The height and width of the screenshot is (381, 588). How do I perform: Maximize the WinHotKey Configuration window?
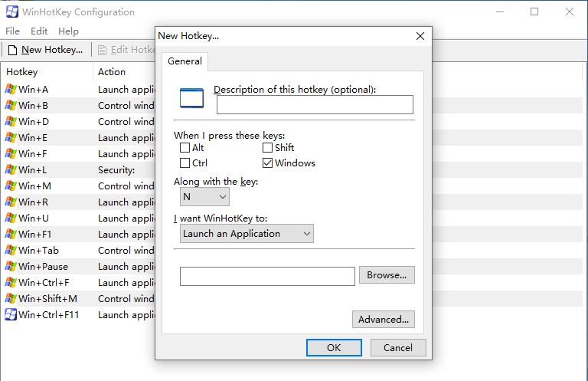pyautogui.click(x=534, y=11)
